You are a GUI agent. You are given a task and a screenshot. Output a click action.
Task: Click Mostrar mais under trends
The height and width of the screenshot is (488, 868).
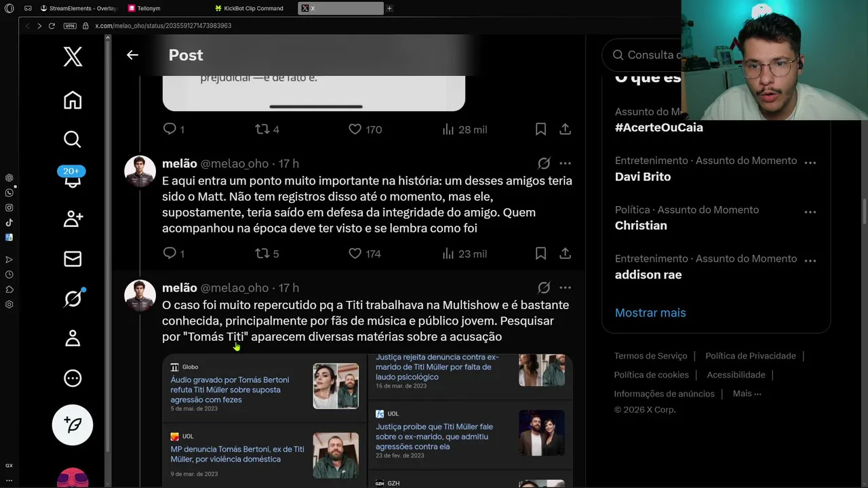(x=650, y=312)
